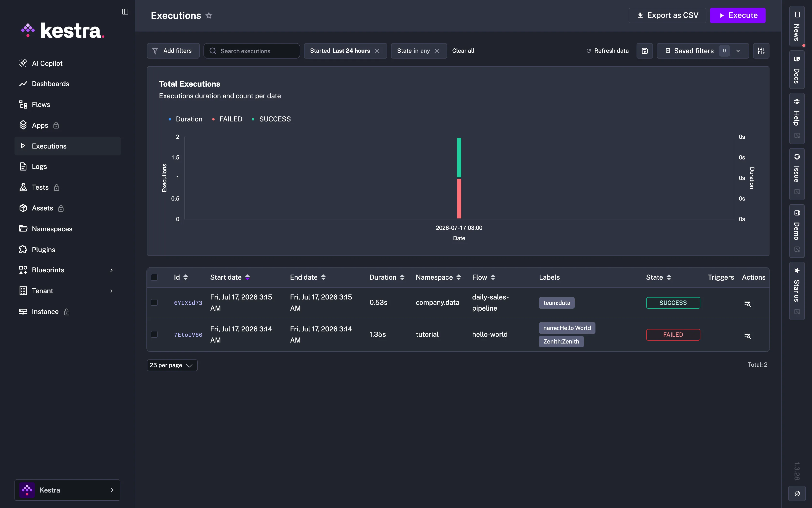Image resolution: width=812 pixels, height=508 pixels.
Task: View details of hello-world execution
Action: pos(747,335)
